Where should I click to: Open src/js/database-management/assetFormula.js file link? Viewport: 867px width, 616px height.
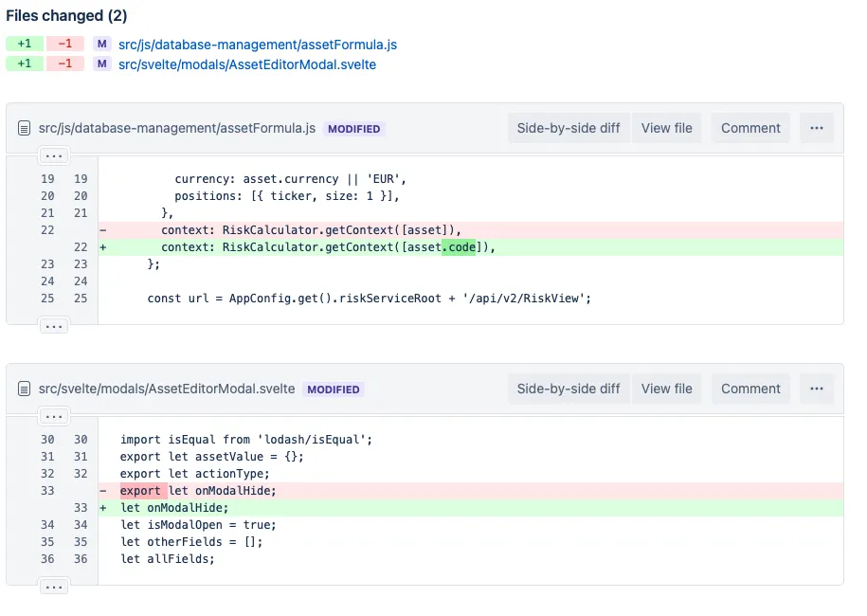pos(258,45)
